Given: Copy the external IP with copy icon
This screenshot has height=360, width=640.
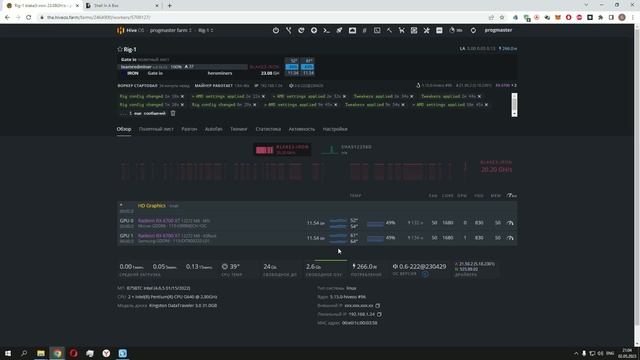Looking at the screenshot, I should point(378,306).
